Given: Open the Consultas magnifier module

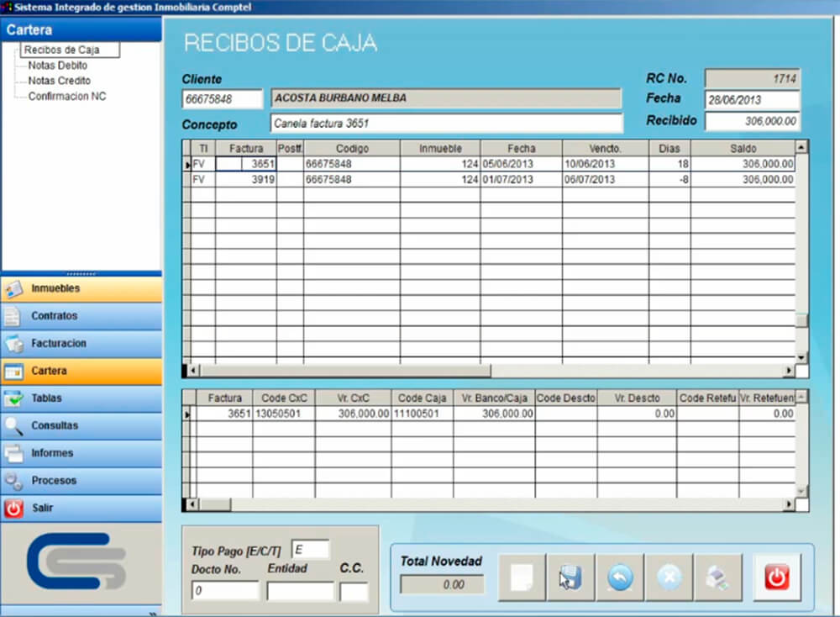Looking at the screenshot, I should tap(81, 425).
